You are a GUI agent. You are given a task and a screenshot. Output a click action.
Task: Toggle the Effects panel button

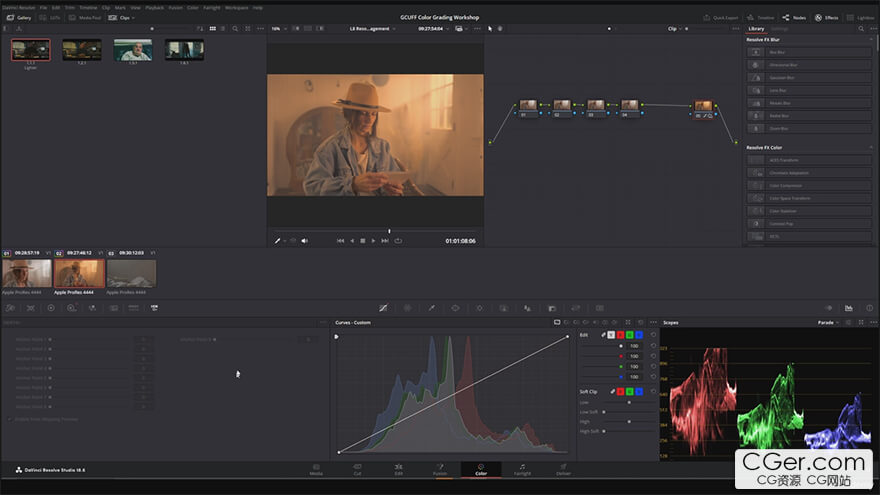click(827, 18)
